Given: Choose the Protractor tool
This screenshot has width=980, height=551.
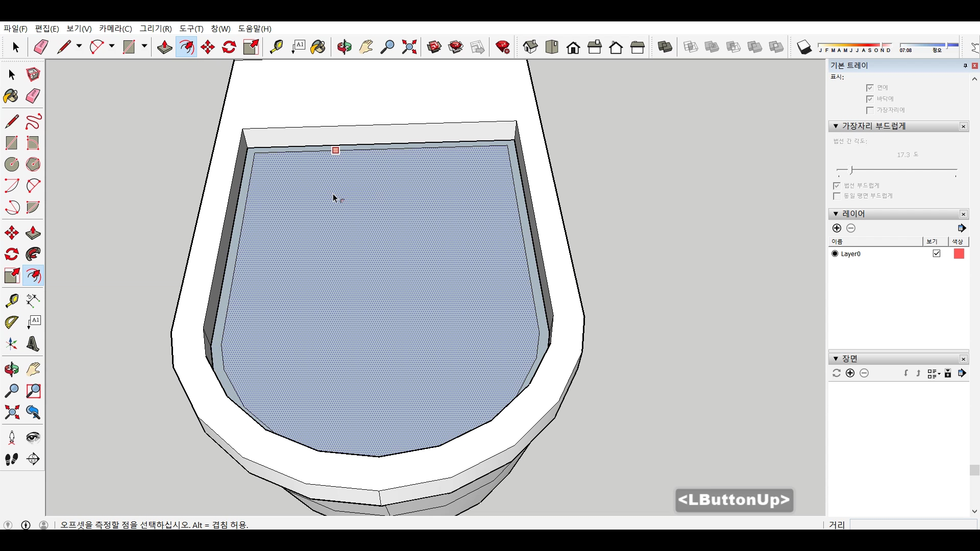Looking at the screenshot, I should (11, 322).
